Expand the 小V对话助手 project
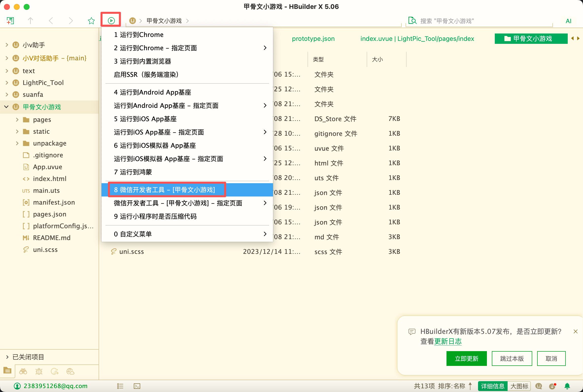Viewport: 583px width, 392px height. click(7, 58)
